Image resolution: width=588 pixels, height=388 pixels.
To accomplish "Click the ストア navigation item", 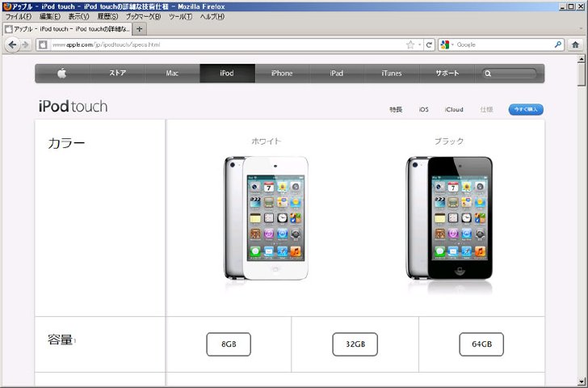I will [117, 74].
